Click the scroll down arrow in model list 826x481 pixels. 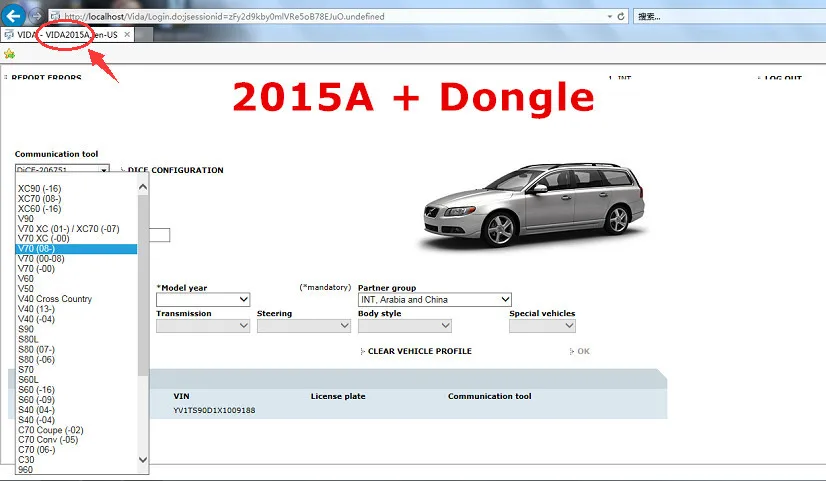(x=143, y=459)
